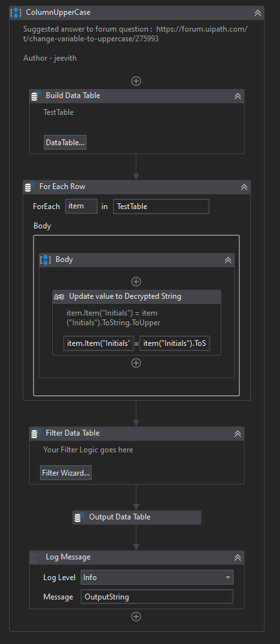
Task: Click the Message field containing OutputString
Action: coord(157,597)
